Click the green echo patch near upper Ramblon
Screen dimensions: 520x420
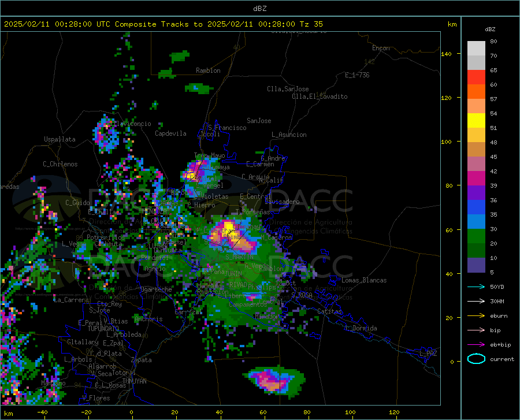[x=199, y=88]
